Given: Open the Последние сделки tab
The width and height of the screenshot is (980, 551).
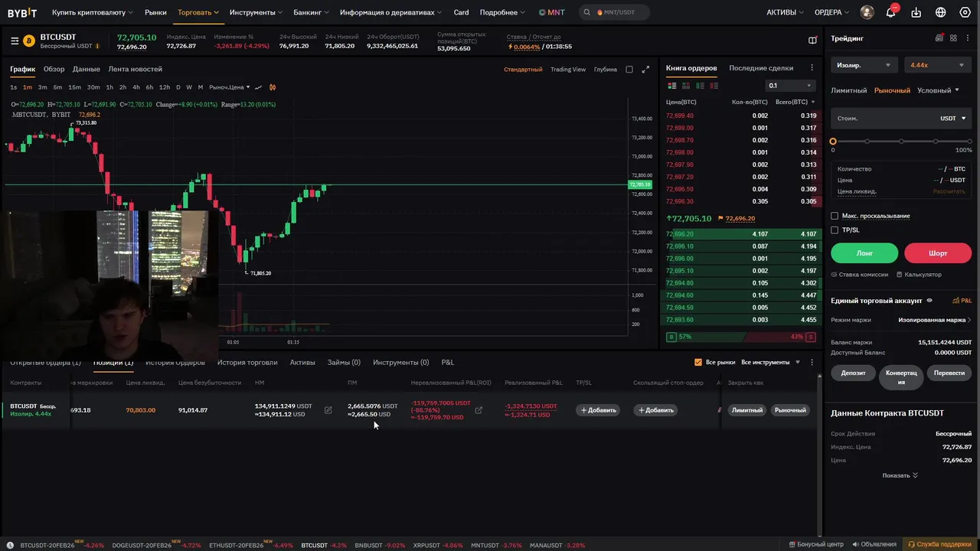Looking at the screenshot, I should [761, 68].
